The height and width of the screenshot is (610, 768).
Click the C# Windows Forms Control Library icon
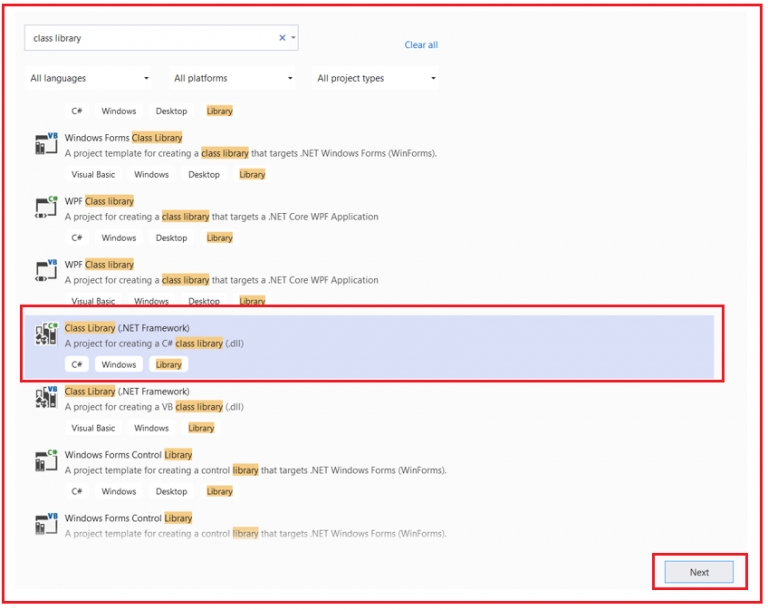tap(46, 461)
